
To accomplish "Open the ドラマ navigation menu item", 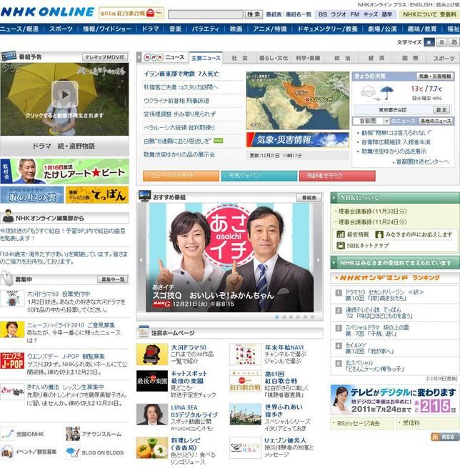I will pos(150,29).
